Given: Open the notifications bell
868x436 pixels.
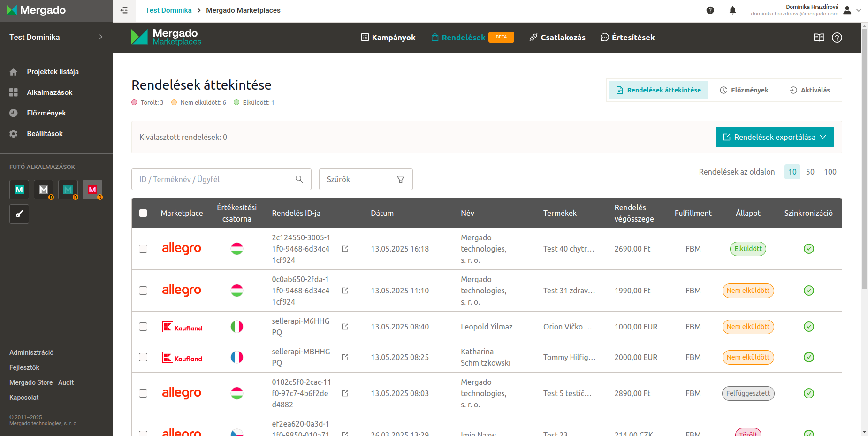Looking at the screenshot, I should point(733,10).
